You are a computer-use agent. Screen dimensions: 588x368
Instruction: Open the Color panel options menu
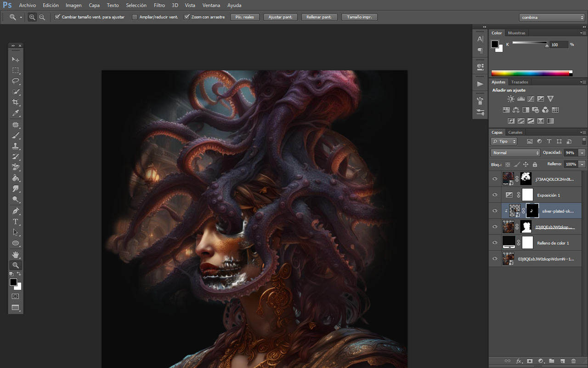(x=583, y=33)
